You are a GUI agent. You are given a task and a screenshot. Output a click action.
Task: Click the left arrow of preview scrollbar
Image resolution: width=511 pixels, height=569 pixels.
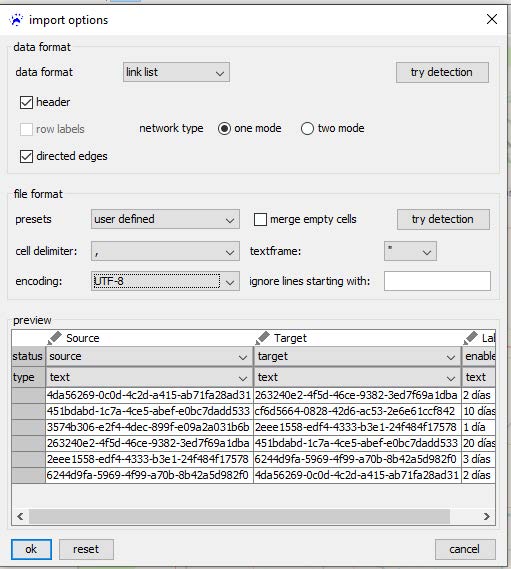pyautogui.click(x=20, y=516)
